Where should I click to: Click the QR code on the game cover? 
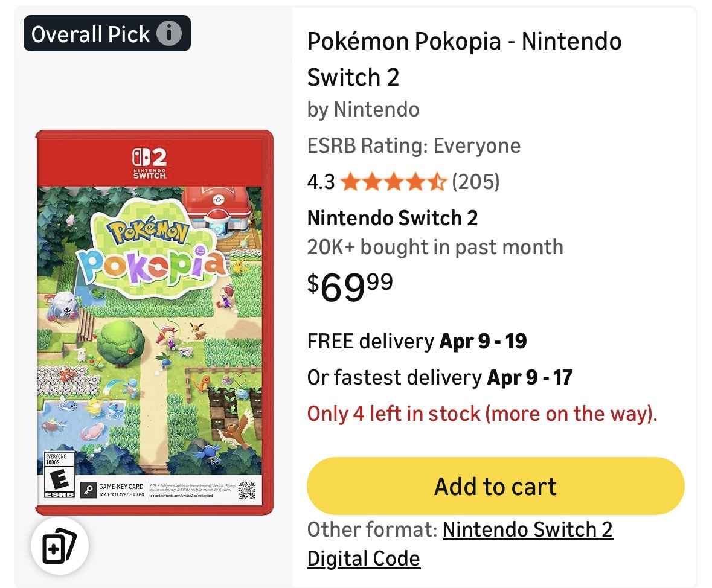pyautogui.click(x=247, y=490)
